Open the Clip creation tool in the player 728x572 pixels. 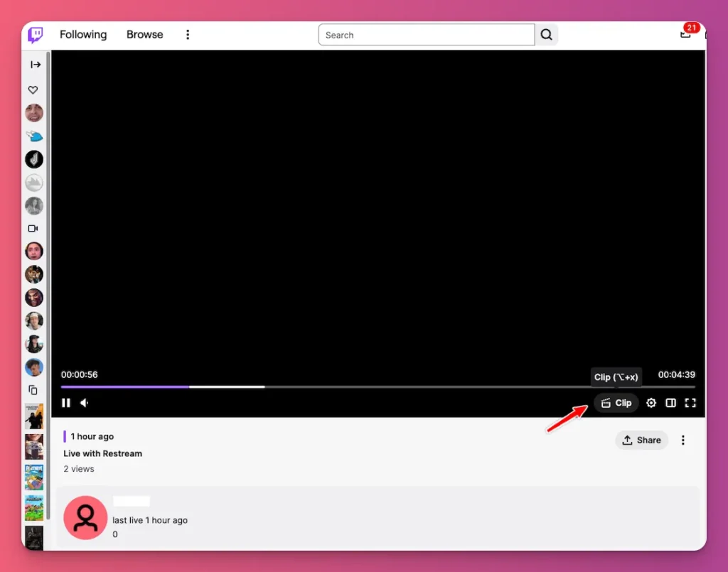coord(616,403)
